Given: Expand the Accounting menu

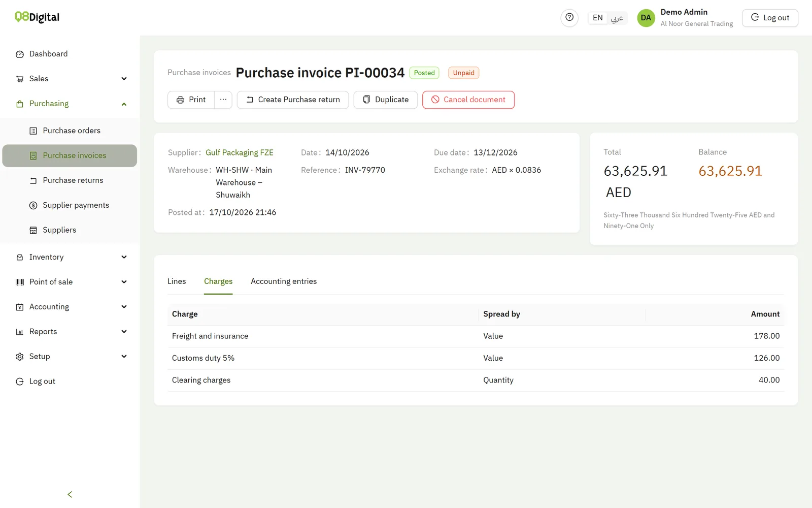Looking at the screenshot, I should pyautogui.click(x=70, y=307).
